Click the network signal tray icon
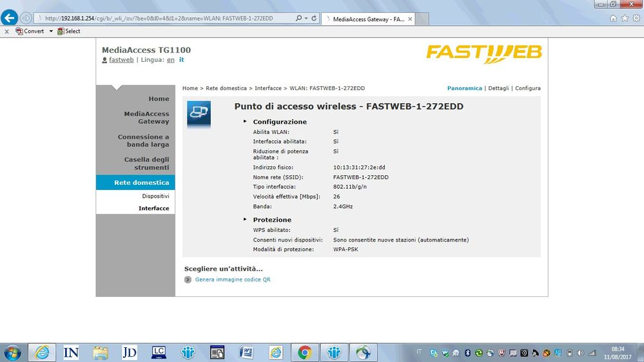This screenshot has width=644, height=362. click(x=592, y=353)
